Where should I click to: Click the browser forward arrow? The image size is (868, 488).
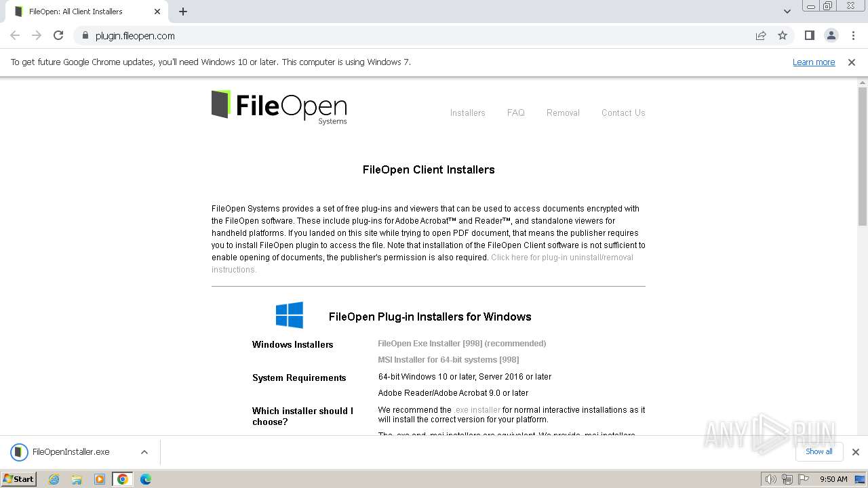click(37, 36)
